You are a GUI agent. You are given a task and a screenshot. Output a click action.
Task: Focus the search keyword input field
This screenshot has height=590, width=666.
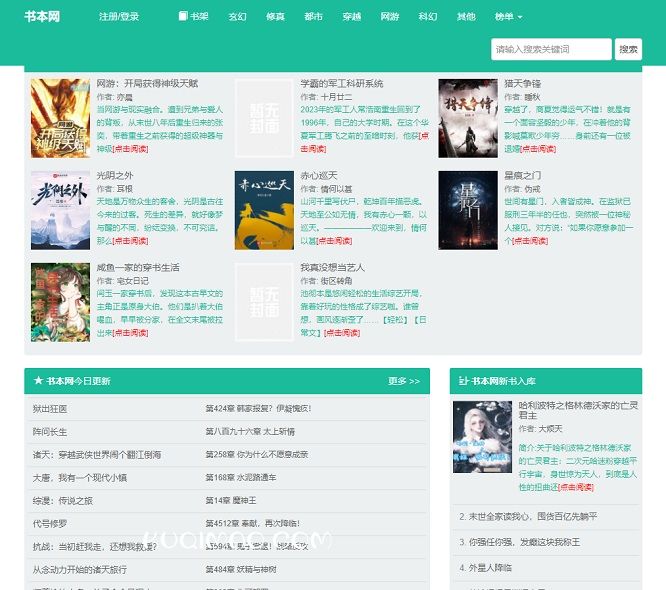pos(551,49)
